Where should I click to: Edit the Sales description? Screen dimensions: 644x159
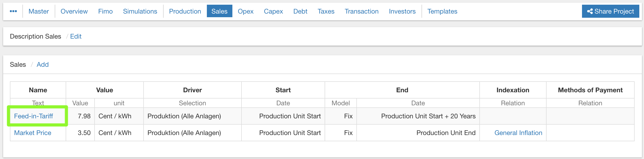click(x=76, y=36)
